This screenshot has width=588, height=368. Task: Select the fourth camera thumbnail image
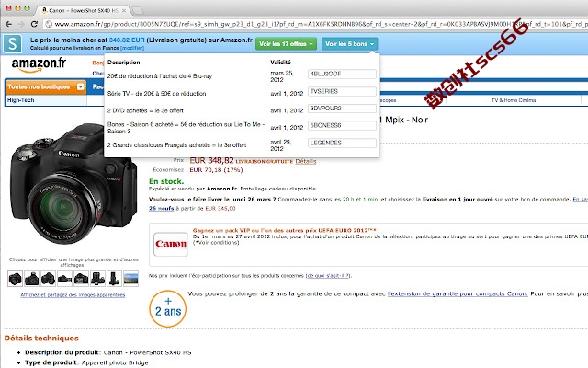click(x=64, y=279)
